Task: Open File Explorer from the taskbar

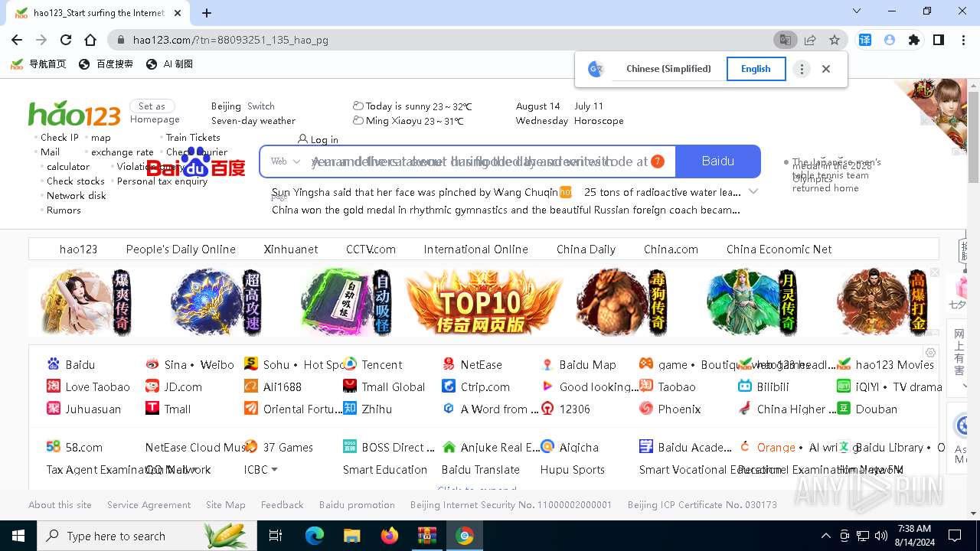Action: (351, 536)
